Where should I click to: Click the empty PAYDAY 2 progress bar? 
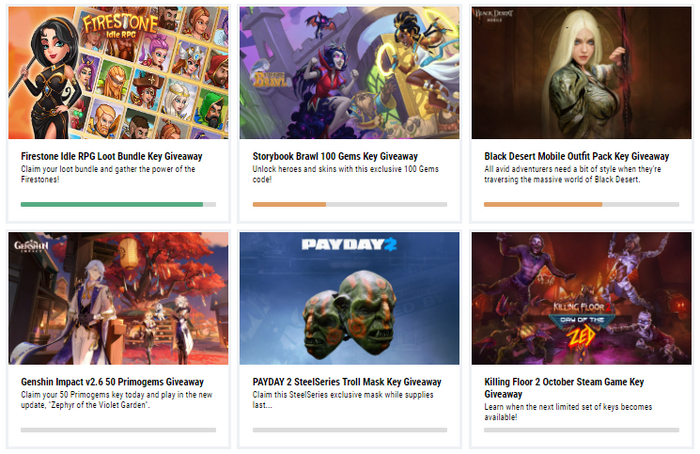[x=350, y=430]
